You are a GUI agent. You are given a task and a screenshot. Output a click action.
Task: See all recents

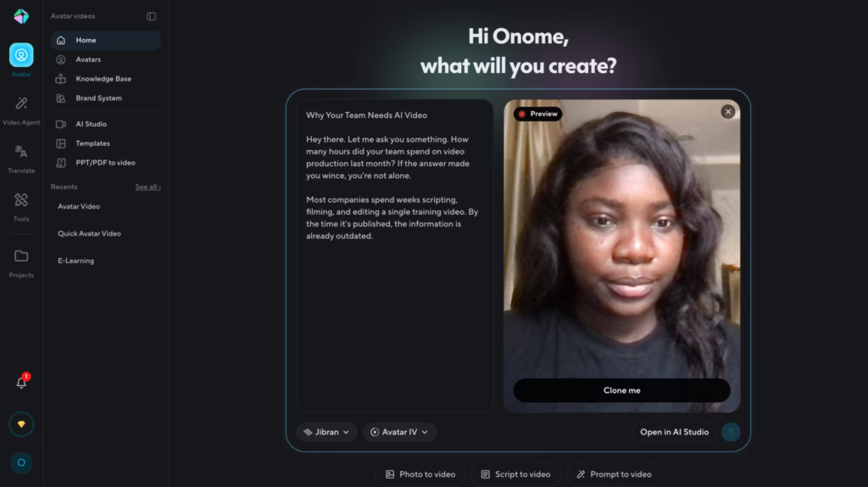(147, 188)
